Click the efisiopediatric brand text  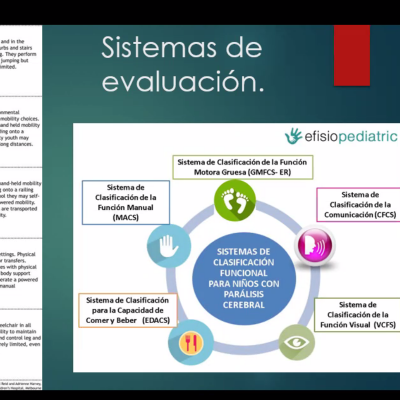pos(351,137)
